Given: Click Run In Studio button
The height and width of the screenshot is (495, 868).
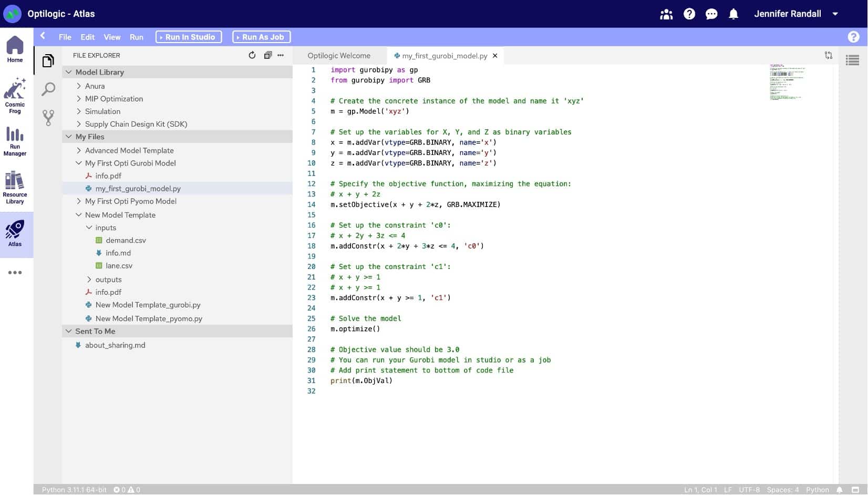Looking at the screenshot, I should coord(189,37).
